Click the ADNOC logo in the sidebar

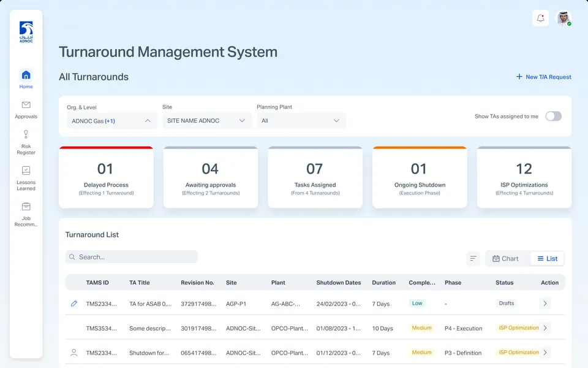click(x=26, y=32)
